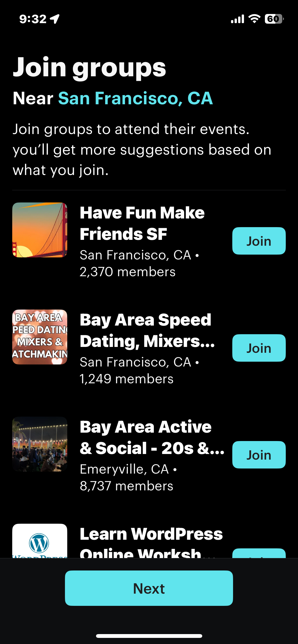Tap the Wi-Fi icon in status bar

(254, 19)
